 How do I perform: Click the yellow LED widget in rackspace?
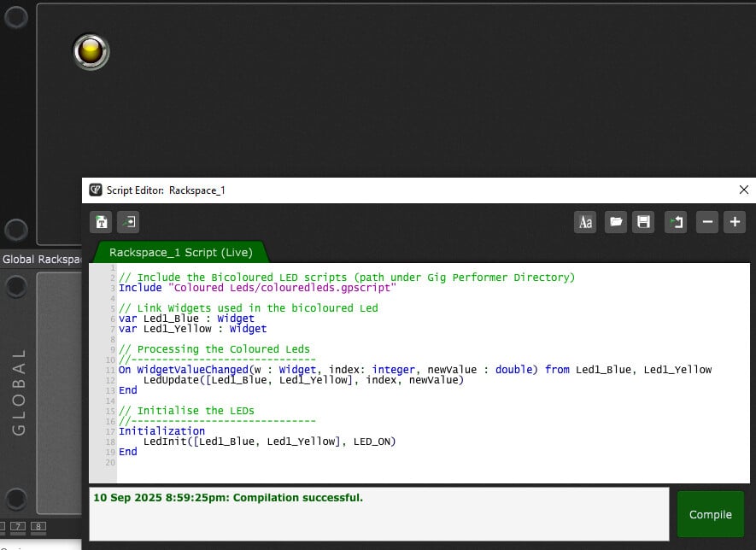point(91,52)
